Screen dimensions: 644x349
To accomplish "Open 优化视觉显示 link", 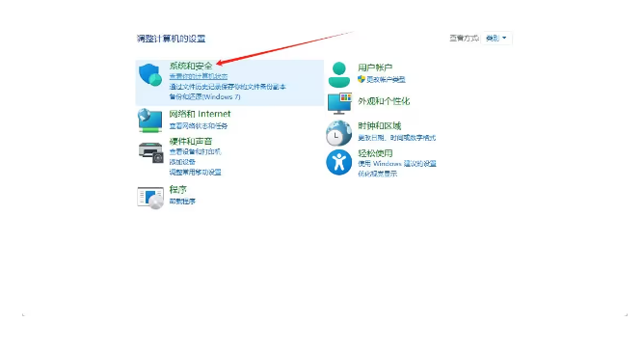I will tap(378, 174).
